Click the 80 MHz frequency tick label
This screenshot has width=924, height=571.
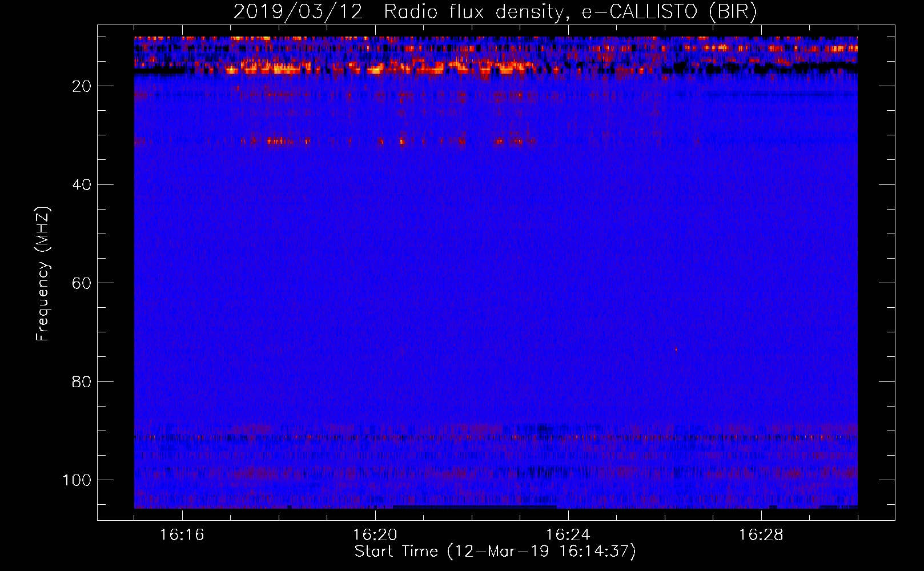click(82, 382)
